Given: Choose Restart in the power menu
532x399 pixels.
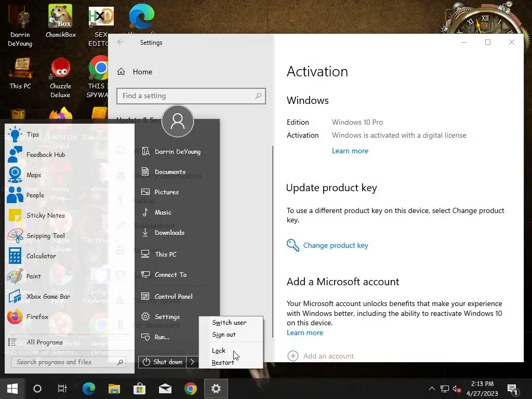Looking at the screenshot, I should [231, 362].
